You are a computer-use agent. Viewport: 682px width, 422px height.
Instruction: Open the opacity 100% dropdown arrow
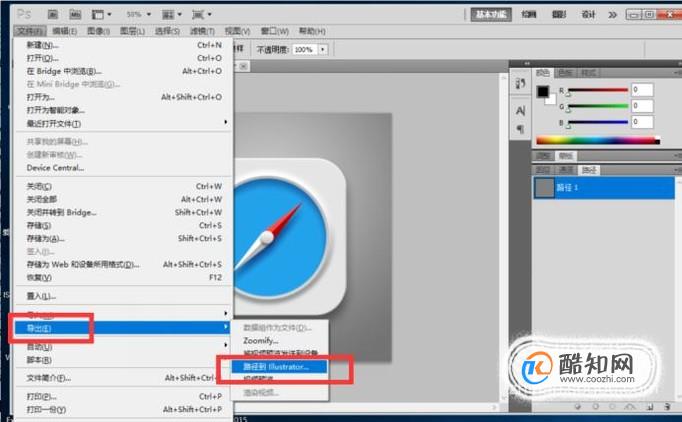click(x=323, y=50)
